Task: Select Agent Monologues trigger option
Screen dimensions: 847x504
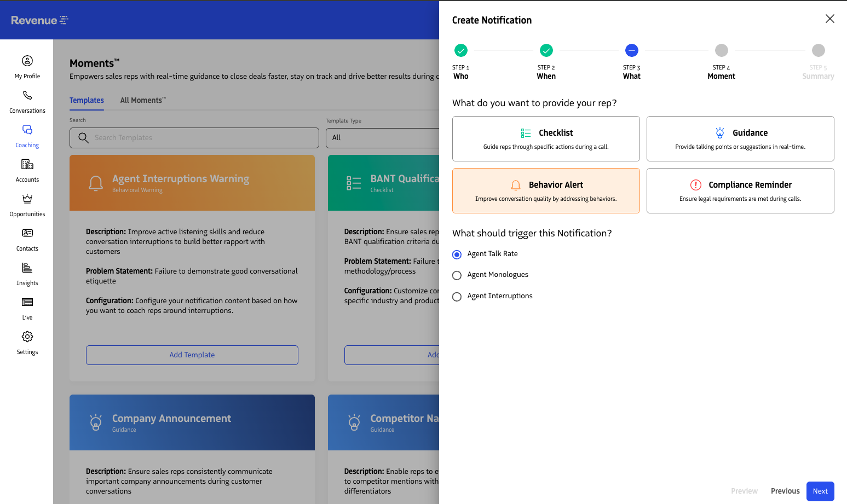Action: click(457, 275)
